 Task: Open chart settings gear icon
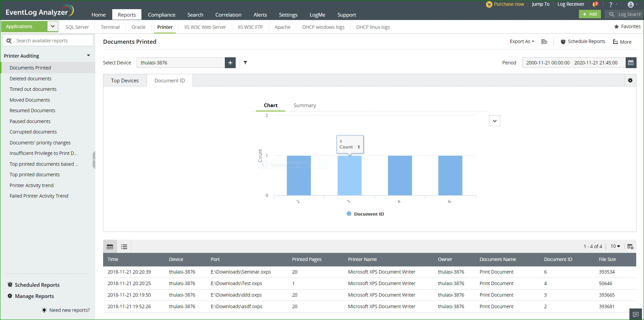[630, 80]
